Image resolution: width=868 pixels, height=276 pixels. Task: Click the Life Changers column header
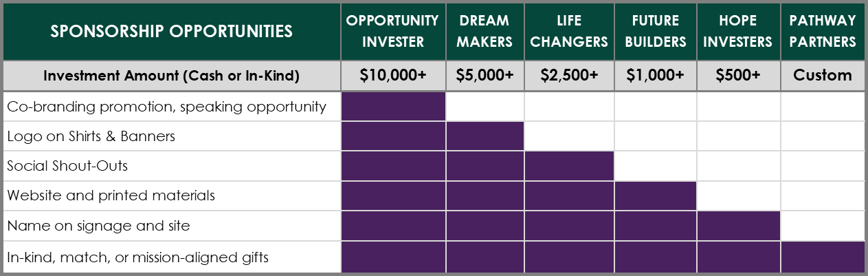coord(569,32)
